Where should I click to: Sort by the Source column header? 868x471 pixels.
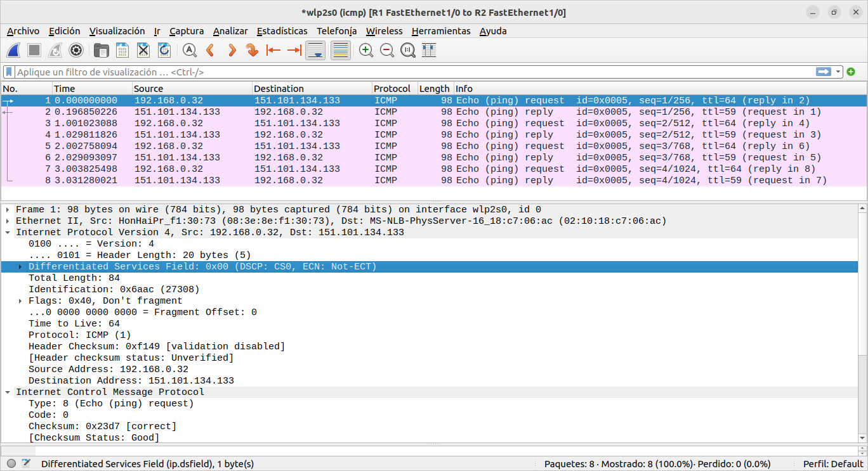click(x=192, y=89)
